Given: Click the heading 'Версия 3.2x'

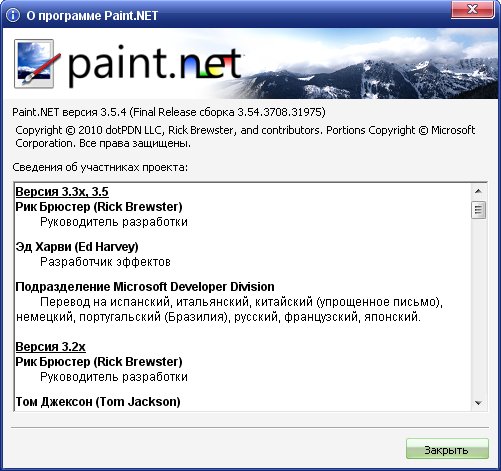Looking at the screenshot, I should (x=50, y=347).
